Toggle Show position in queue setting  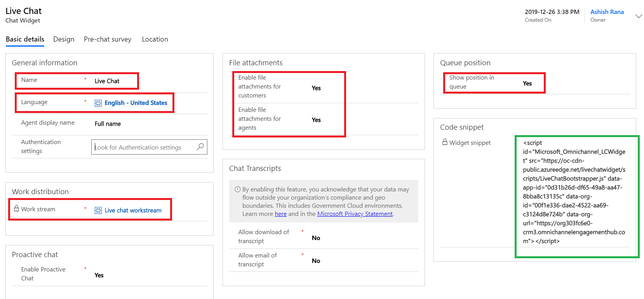click(x=527, y=83)
